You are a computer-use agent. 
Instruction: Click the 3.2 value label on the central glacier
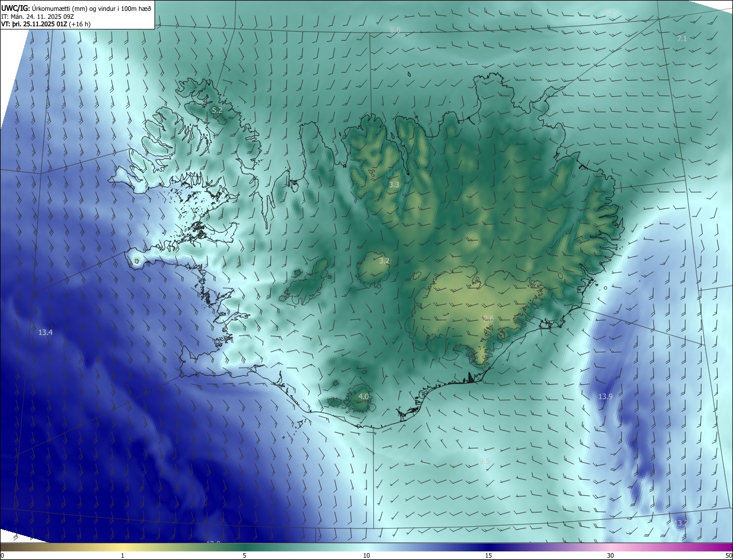pos(384,261)
